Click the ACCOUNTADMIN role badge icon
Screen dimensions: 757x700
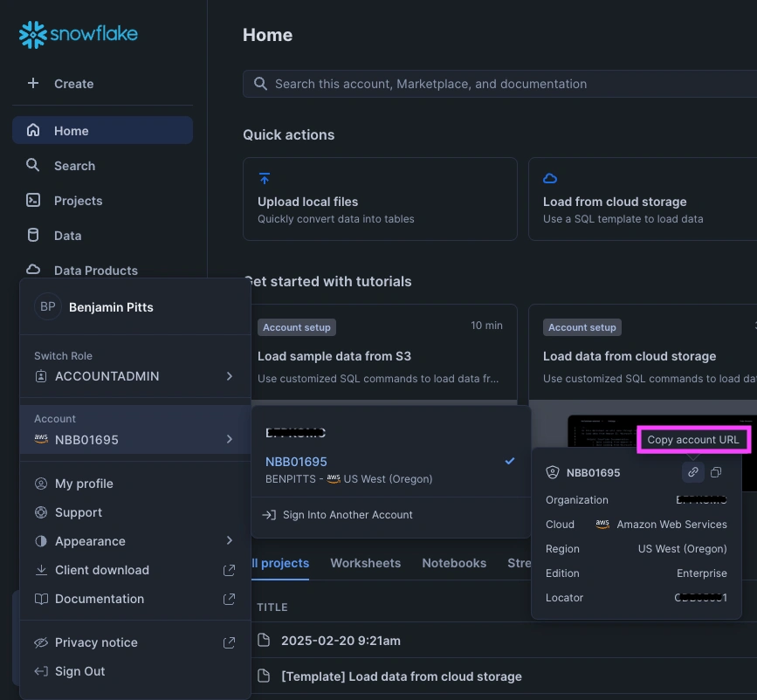[41, 376]
